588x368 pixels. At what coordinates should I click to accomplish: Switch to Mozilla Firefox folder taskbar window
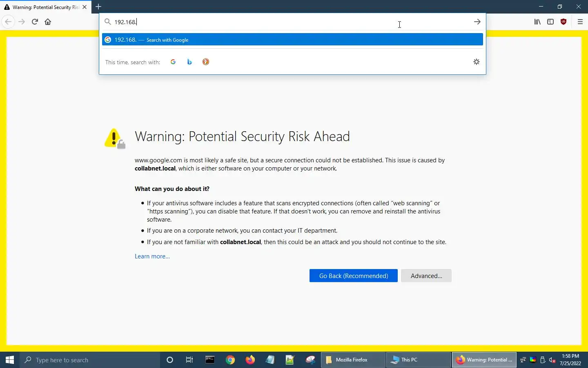coord(353,360)
